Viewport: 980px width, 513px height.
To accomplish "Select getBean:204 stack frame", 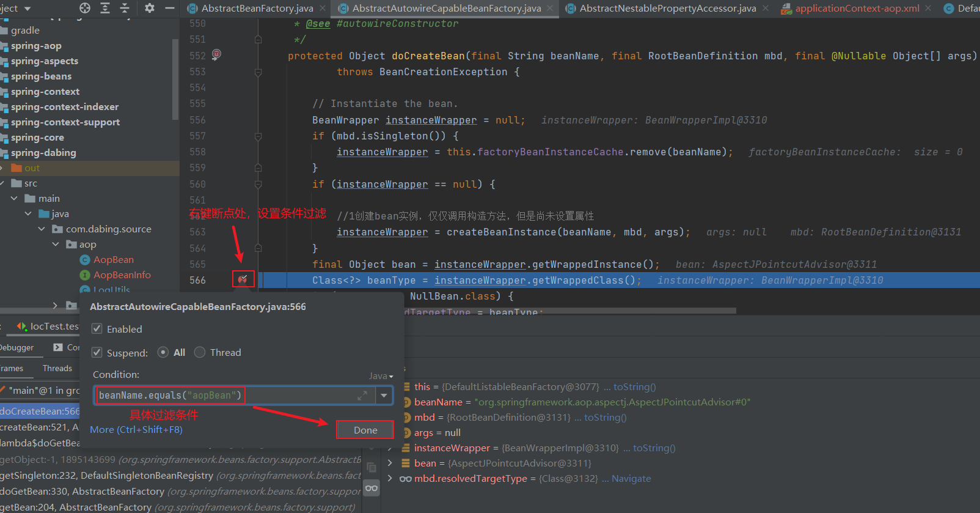I will tap(180, 507).
